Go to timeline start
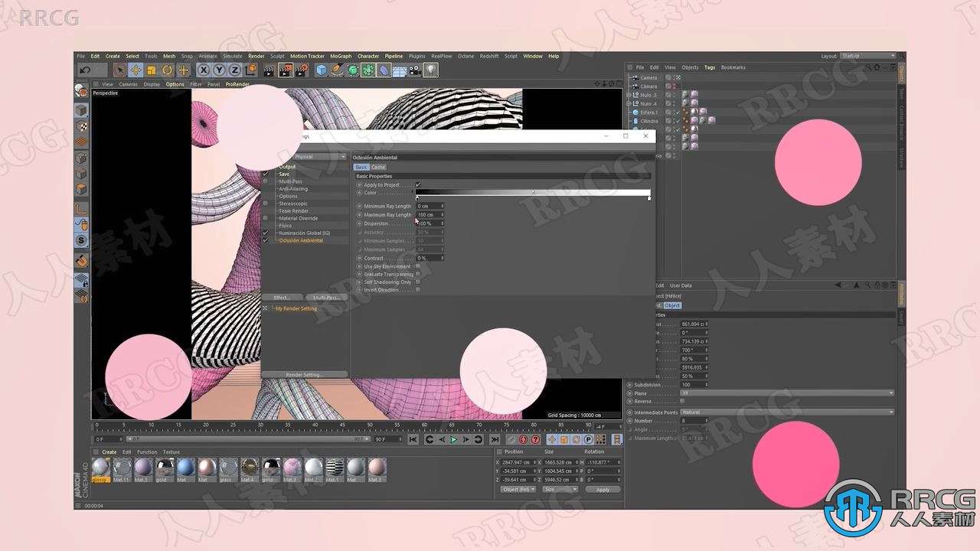This screenshot has width=980, height=551. pyautogui.click(x=413, y=439)
